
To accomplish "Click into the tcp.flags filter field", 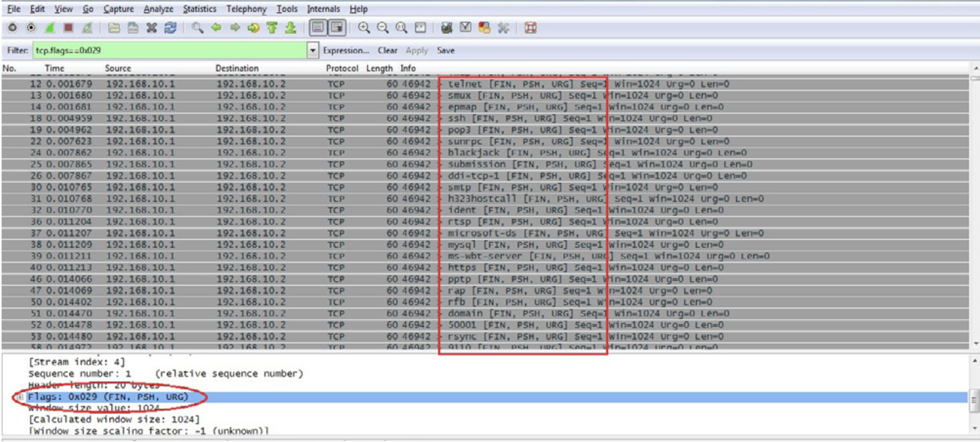I will tap(169, 51).
